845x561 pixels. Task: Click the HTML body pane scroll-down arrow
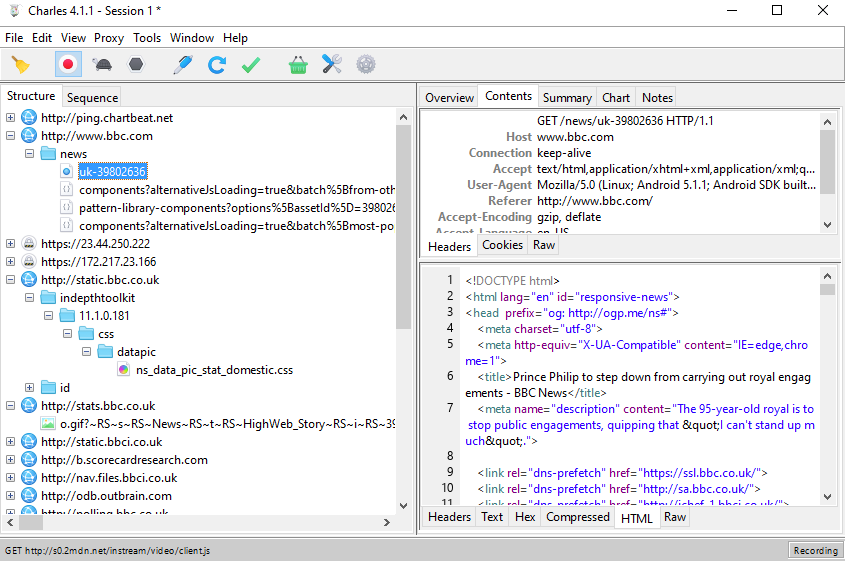point(828,497)
